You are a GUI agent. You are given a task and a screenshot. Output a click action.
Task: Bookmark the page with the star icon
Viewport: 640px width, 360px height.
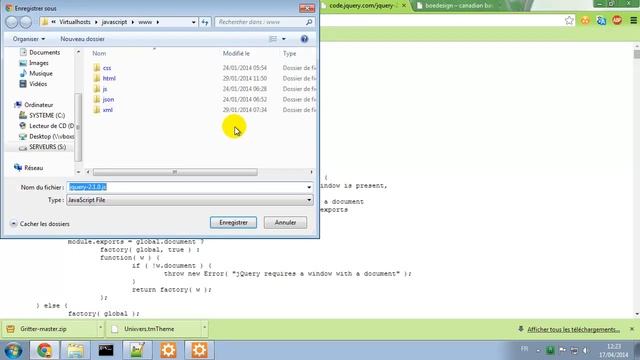[569, 20]
